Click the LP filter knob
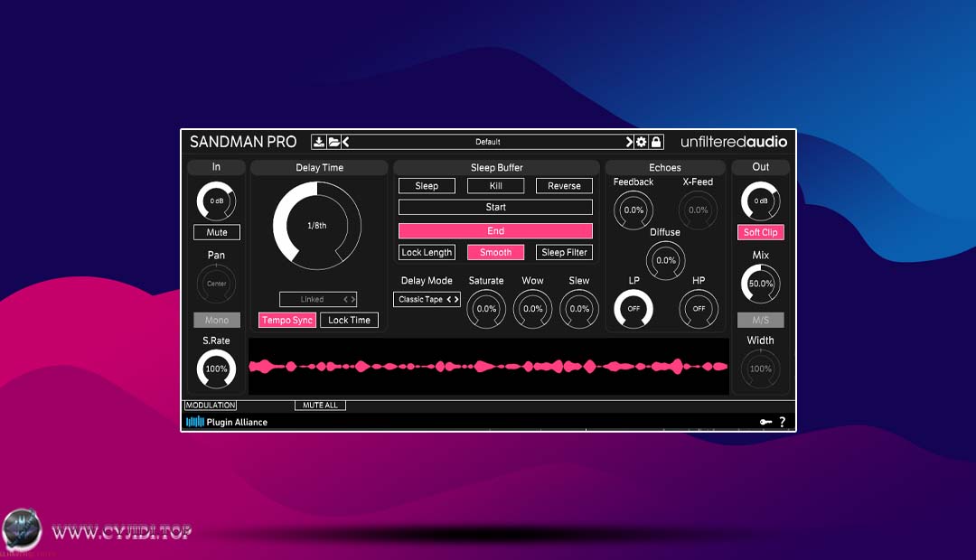This screenshot has width=976, height=560. tap(633, 309)
